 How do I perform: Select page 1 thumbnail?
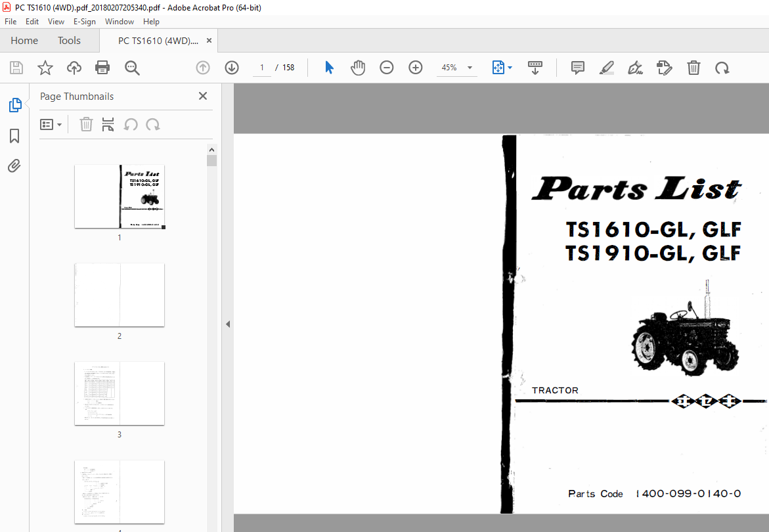(119, 196)
